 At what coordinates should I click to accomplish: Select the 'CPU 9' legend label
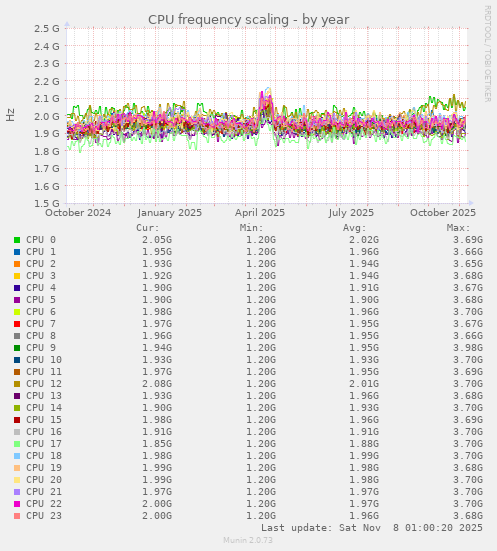[x=41, y=348]
